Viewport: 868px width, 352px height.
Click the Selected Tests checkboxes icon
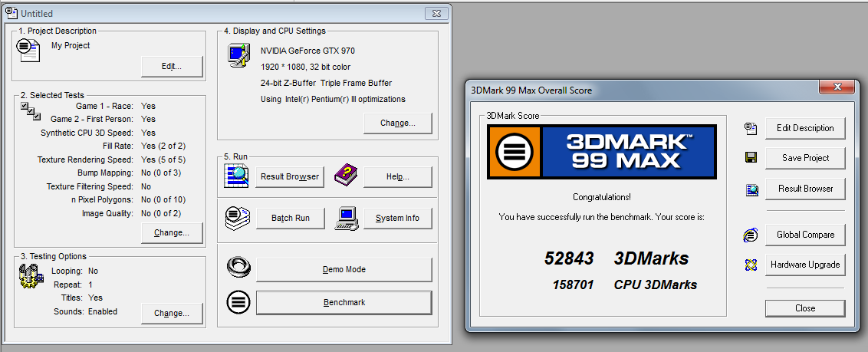coord(31,111)
